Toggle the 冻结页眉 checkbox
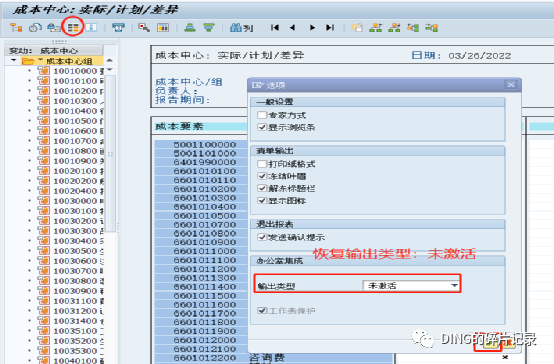 (x=262, y=176)
